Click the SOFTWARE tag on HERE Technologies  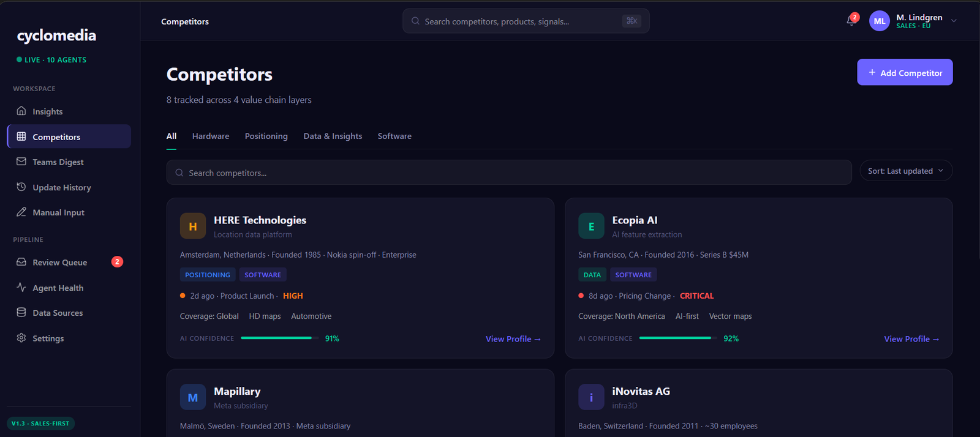click(x=263, y=275)
